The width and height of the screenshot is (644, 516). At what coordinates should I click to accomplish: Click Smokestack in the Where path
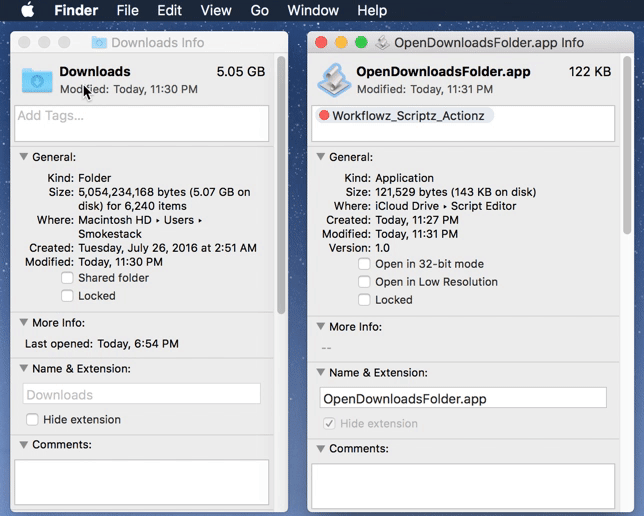[x=110, y=234]
